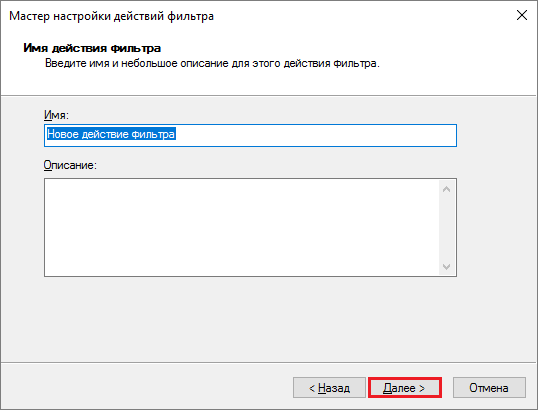The image size is (538, 410).
Task: Click the Далее > button
Action: coord(405,388)
